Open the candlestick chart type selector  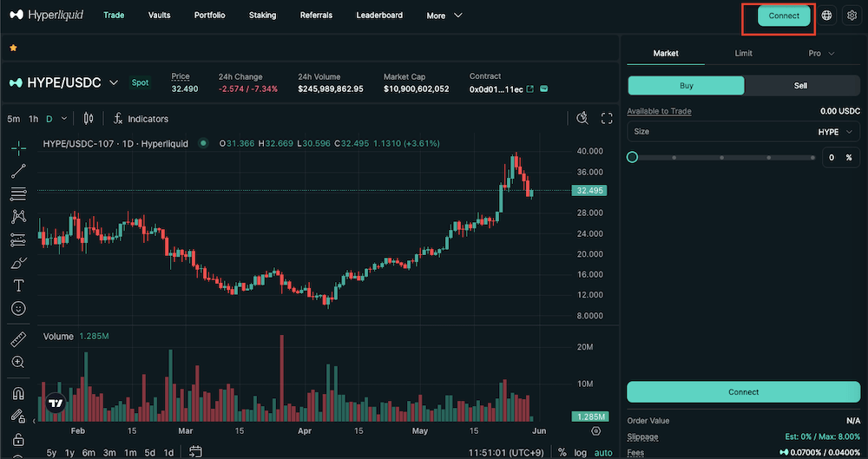click(88, 119)
